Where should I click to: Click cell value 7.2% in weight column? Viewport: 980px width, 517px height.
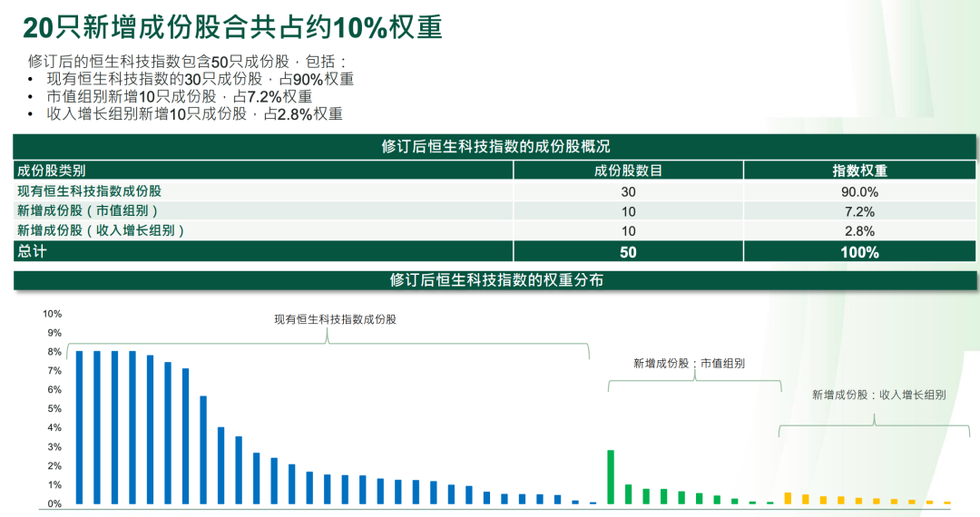[x=859, y=211]
